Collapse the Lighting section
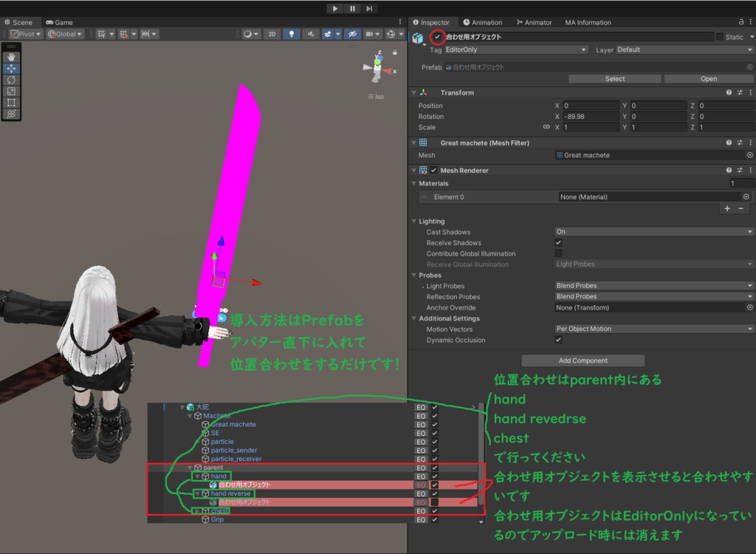756x554 pixels. 413,221
